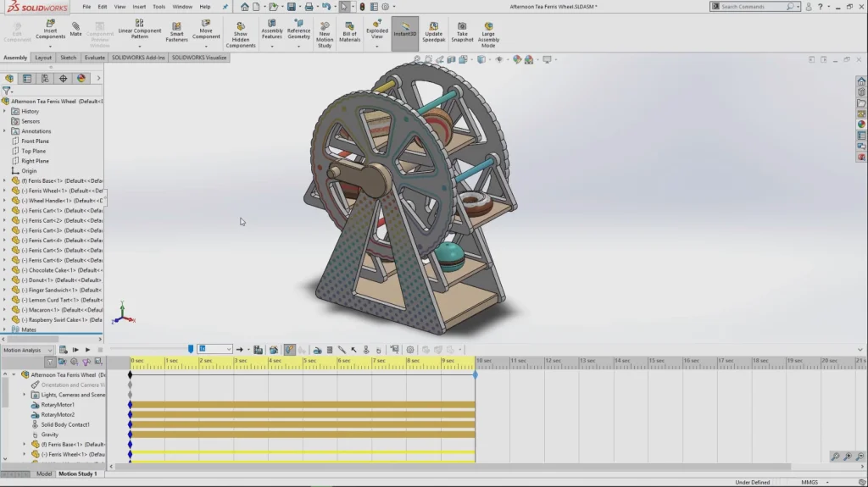868x487 pixels.
Task: Click the Bill of Materials icon
Action: (x=349, y=31)
